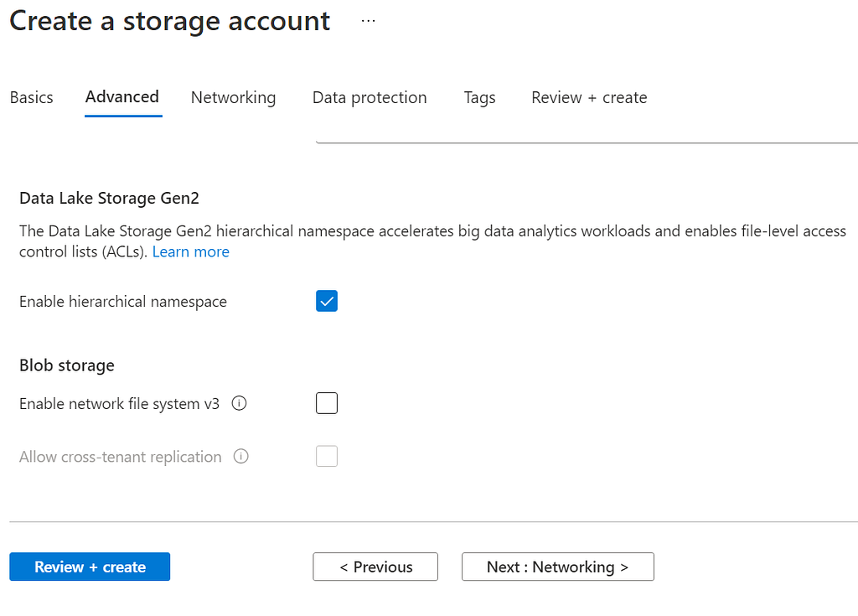The height and width of the screenshot is (616, 858).
Task: Click the Data Lake Storage Gen2 heading
Action: click(x=110, y=199)
